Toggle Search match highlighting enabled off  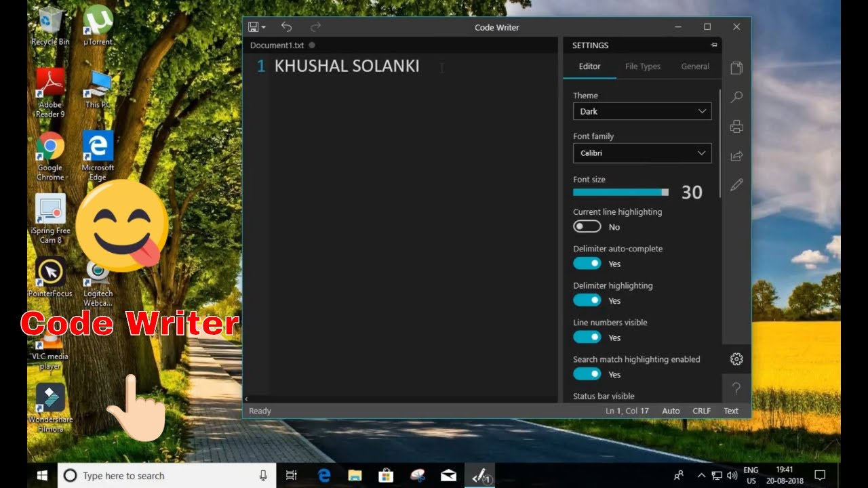pos(587,374)
